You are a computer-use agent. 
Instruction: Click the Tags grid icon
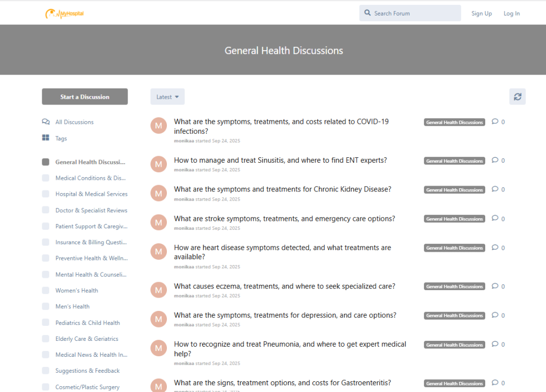click(46, 138)
